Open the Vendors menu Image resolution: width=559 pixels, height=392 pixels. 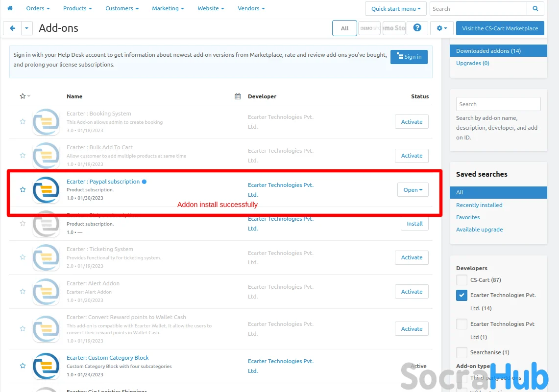(x=251, y=8)
